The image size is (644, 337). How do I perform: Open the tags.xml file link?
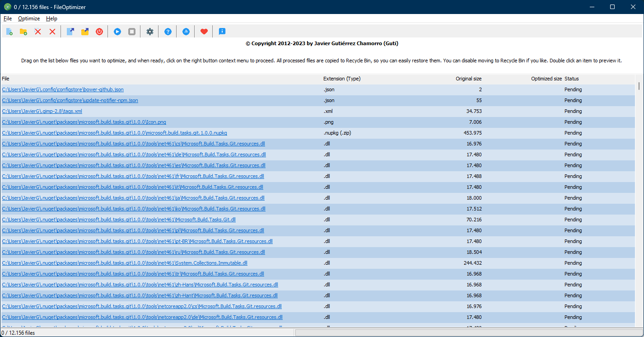tap(42, 111)
